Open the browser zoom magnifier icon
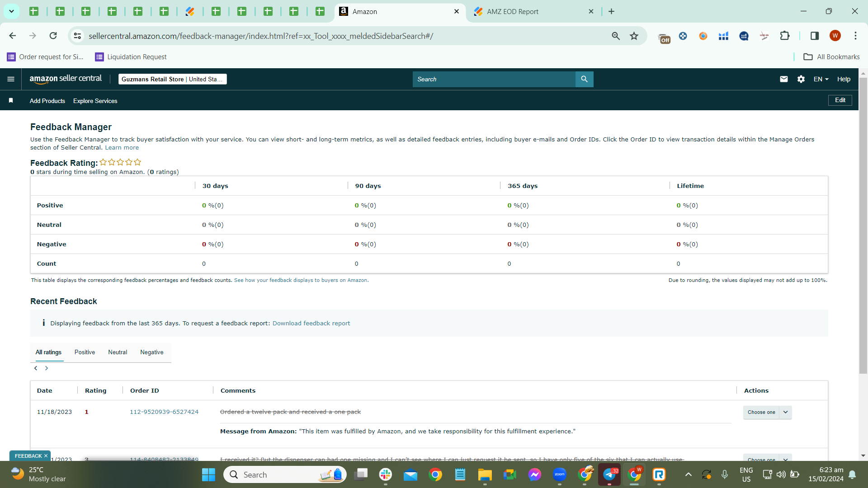The image size is (868, 488). point(616,36)
